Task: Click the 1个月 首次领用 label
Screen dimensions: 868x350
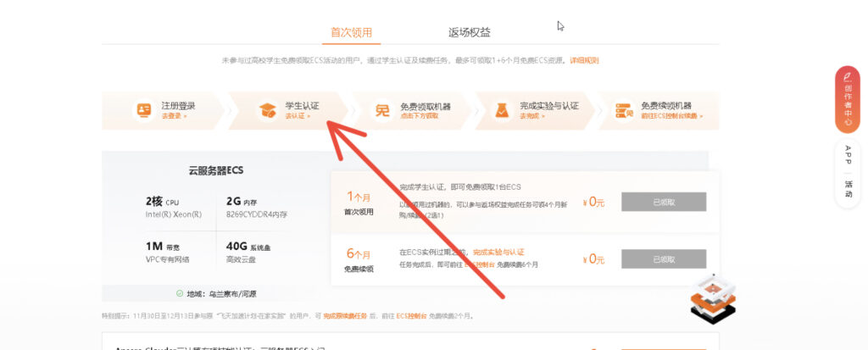Action: 359,203
